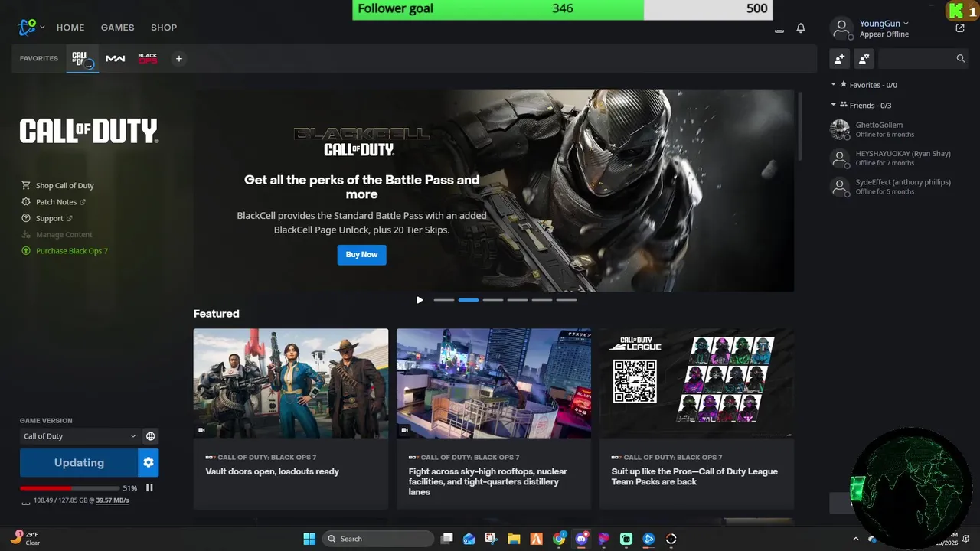
Task: Open the Windows Start menu
Action: click(x=309, y=539)
